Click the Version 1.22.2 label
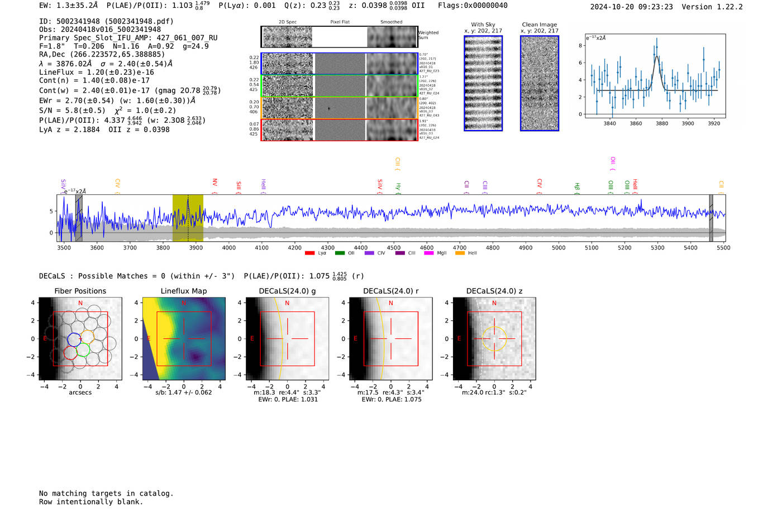This screenshot has height=532, width=782. [x=712, y=7]
